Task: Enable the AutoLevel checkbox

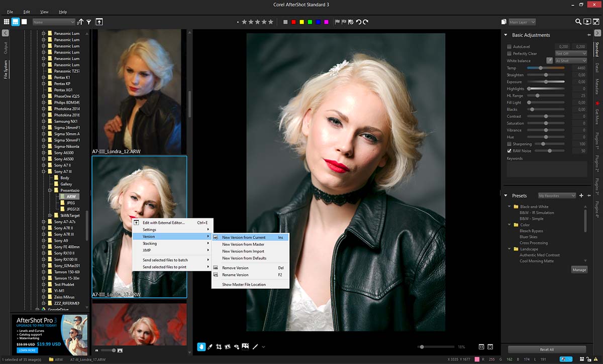Action: 509,47
